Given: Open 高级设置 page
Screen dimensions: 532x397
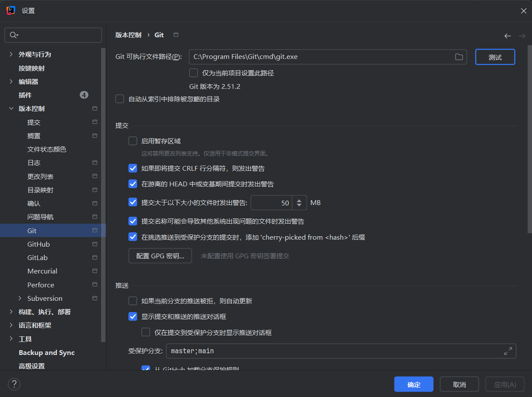Looking at the screenshot, I should click(32, 366).
